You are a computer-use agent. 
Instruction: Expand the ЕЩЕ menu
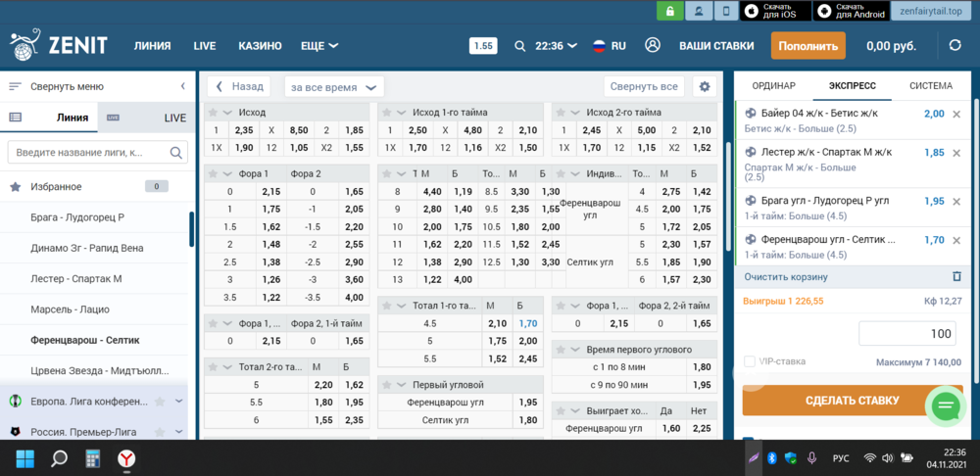coord(319,46)
